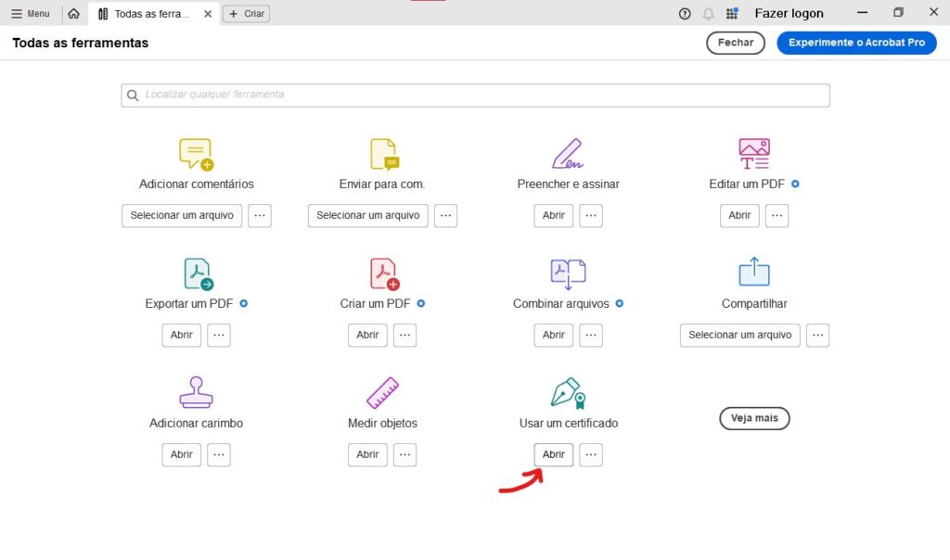Click the blue badge beside Combinar arquivos
Viewport: 950px width, 560px height.
click(x=619, y=303)
